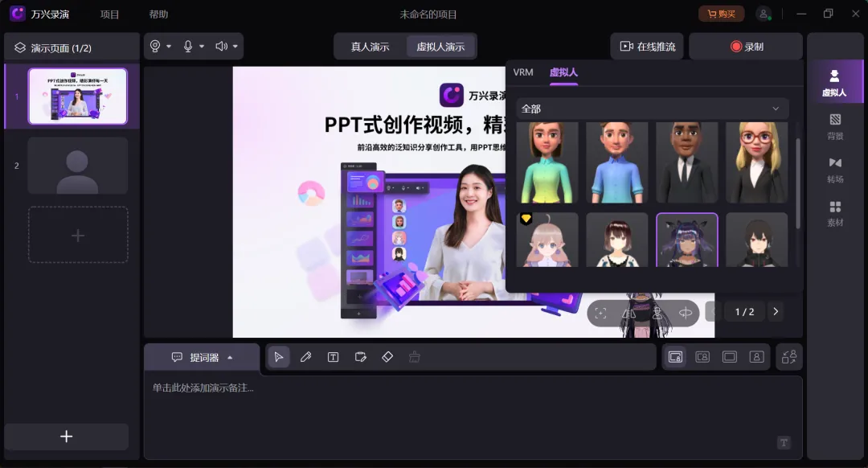The image size is (868, 468).
Task: Select slide 2 thumbnail
Action: pos(77,166)
